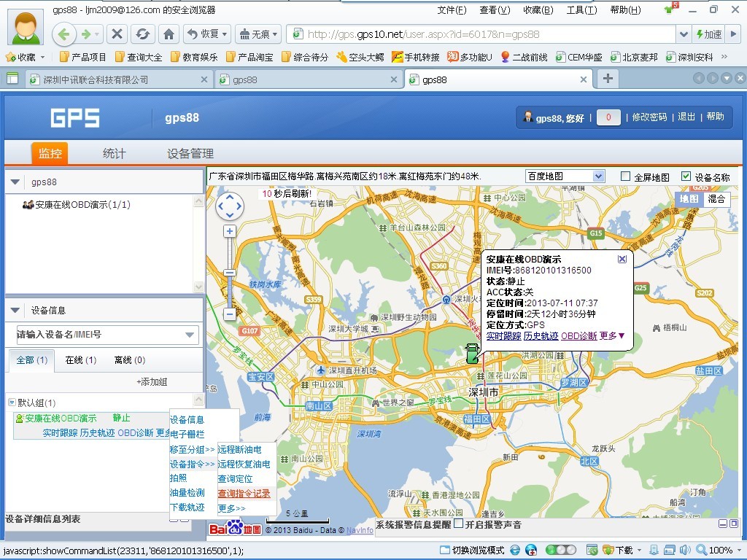747x560 pixels.
Task: Click the 安康在线OBD演示 group icon
Action: click(28, 205)
